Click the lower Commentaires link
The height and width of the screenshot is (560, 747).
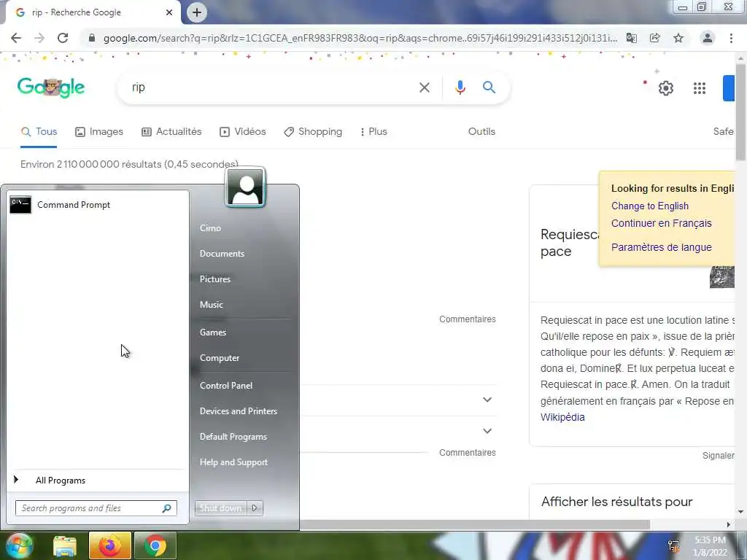coord(468,453)
